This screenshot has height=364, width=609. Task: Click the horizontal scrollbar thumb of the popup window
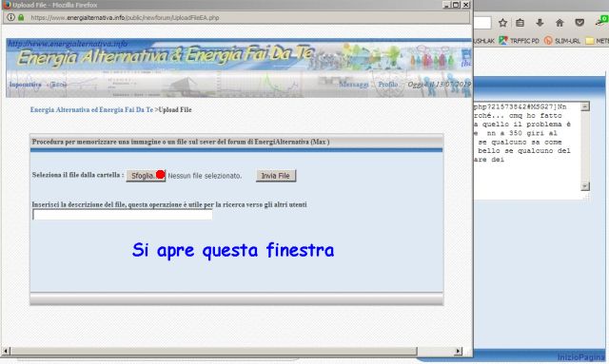pyautogui.click(x=213, y=352)
